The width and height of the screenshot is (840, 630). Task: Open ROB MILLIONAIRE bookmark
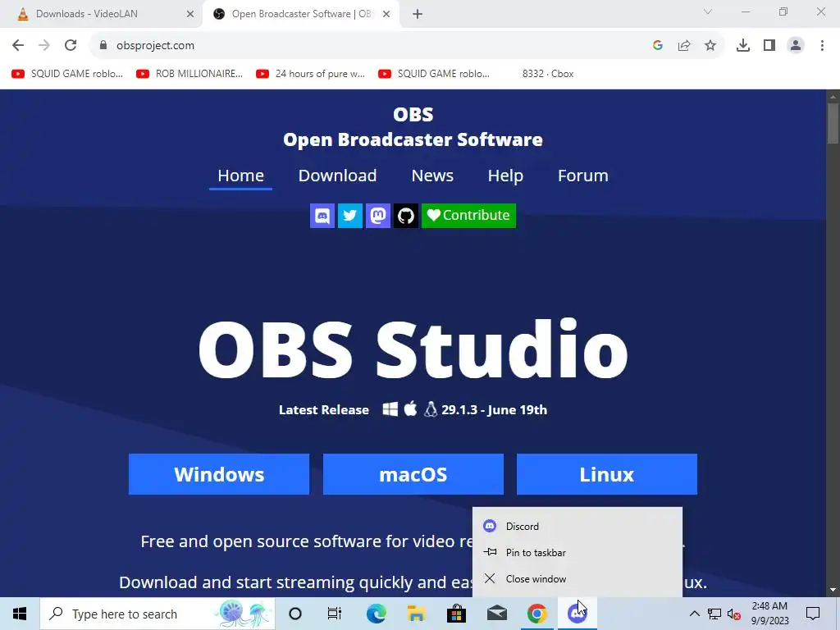tap(189, 74)
